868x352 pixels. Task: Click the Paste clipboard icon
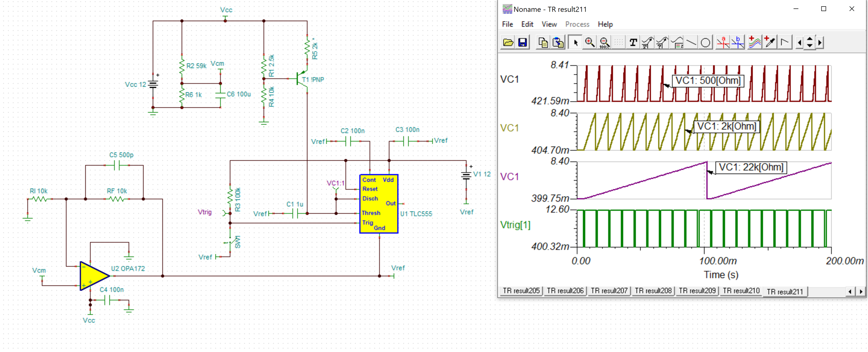point(558,42)
